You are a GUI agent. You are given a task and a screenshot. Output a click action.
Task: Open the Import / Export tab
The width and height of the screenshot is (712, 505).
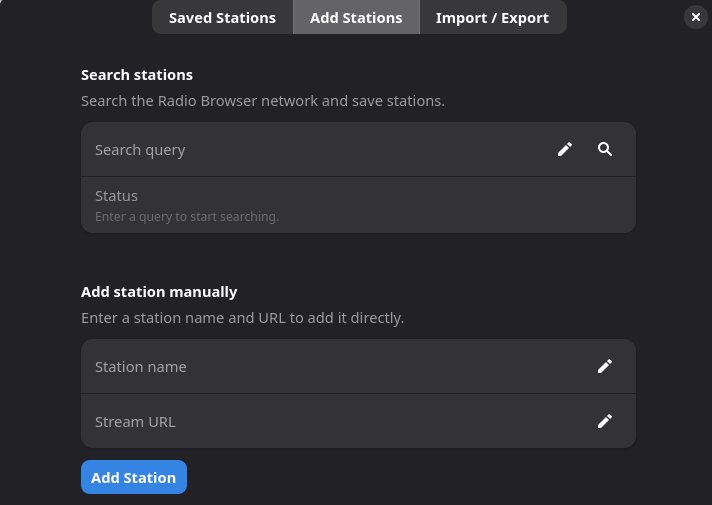492,18
